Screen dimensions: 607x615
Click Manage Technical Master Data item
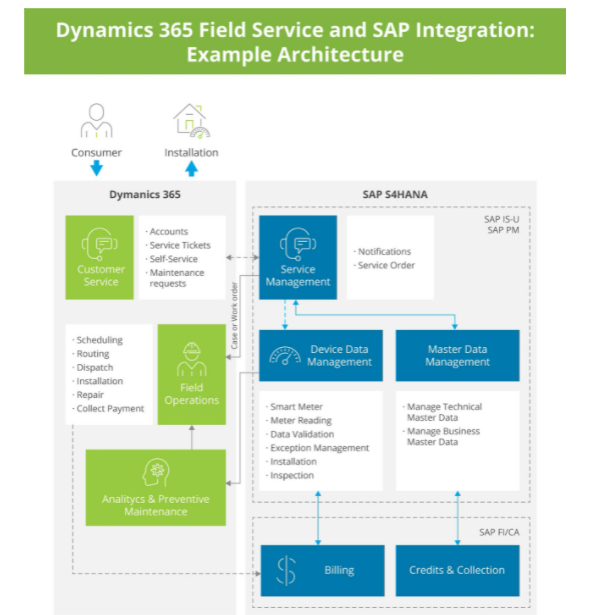[442, 412]
